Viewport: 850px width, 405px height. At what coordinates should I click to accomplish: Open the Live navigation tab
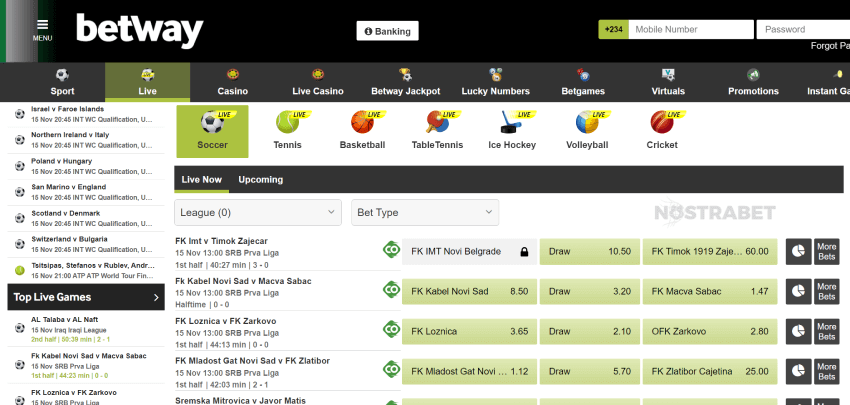147,82
